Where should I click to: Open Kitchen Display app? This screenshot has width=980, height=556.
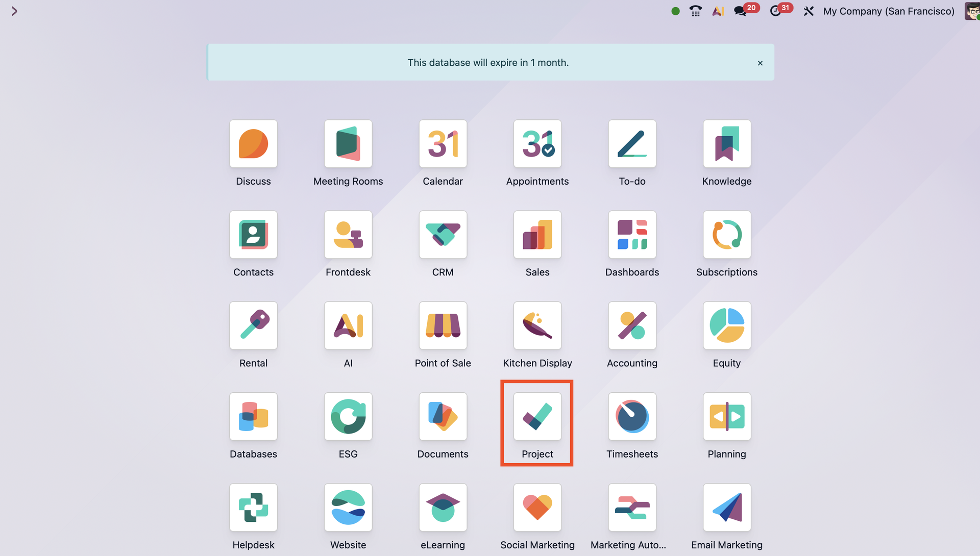click(537, 325)
